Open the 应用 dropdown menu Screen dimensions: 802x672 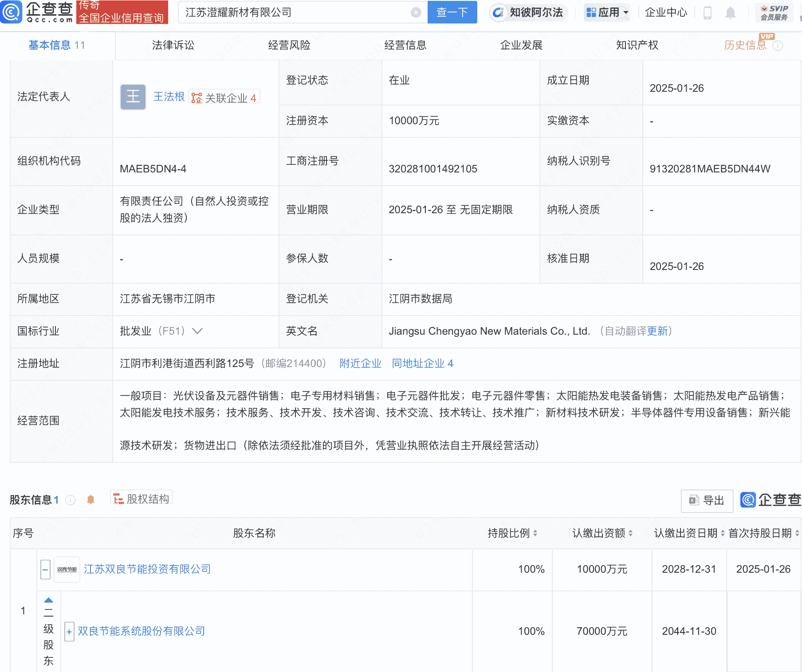click(x=606, y=12)
